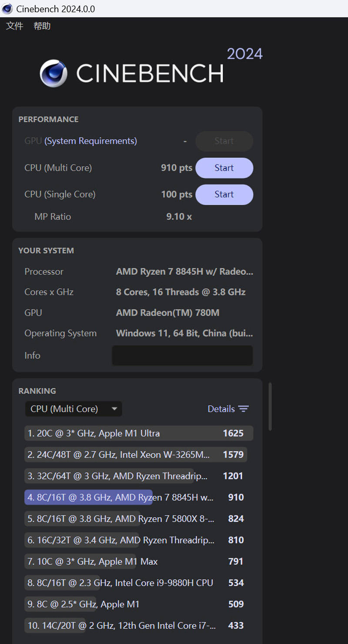Open the GPU System Requirements link
Image resolution: width=348 pixels, height=644 pixels.
click(x=90, y=141)
